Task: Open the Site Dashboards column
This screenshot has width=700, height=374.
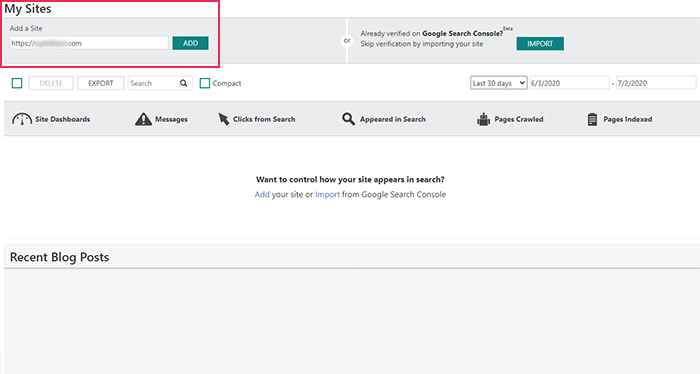Action: coord(62,119)
